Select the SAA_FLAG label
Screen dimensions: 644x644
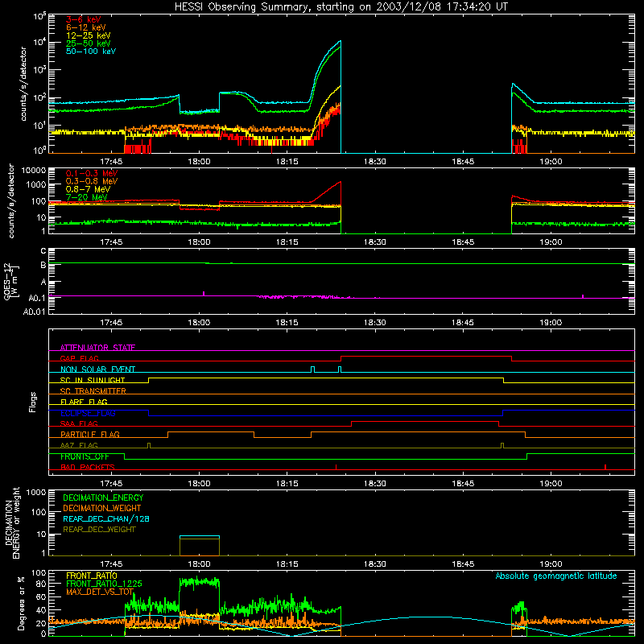[79, 423]
